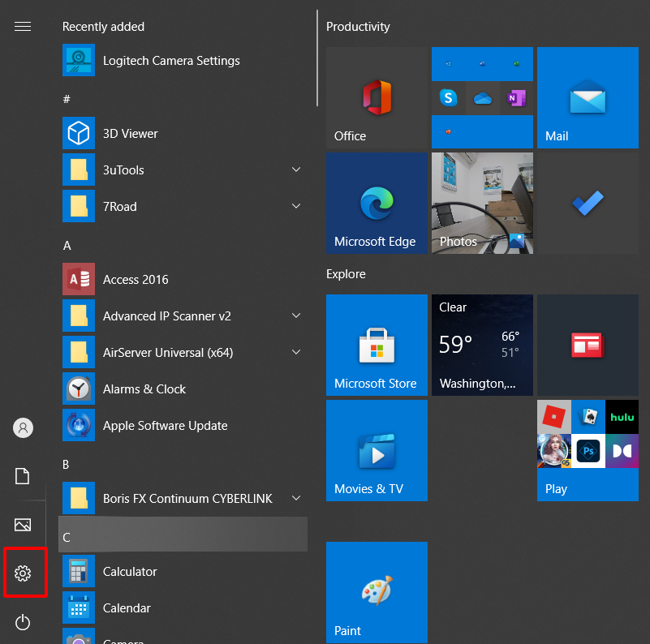Click the user account avatar icon

click(x=23, y=427)
